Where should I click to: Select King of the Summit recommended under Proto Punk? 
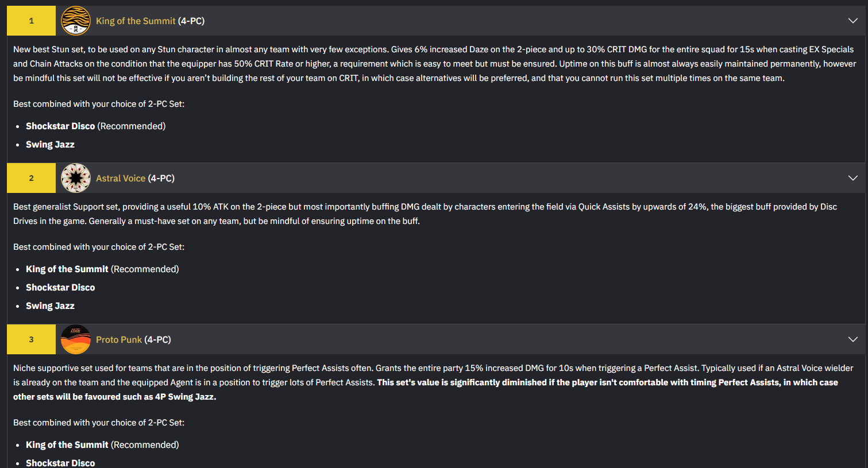coord(102,444)
